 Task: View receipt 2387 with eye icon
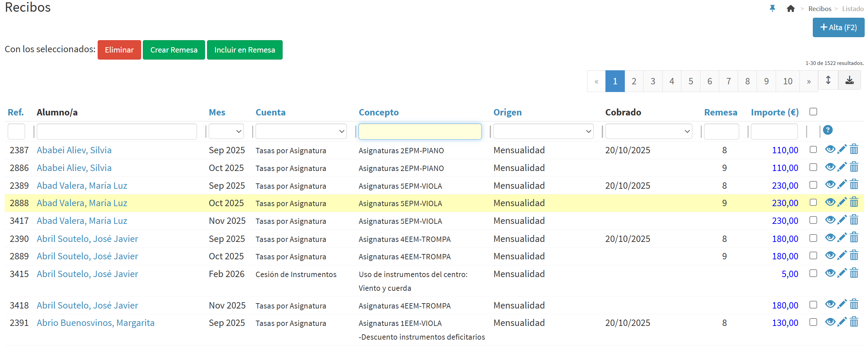coord(830,149)
